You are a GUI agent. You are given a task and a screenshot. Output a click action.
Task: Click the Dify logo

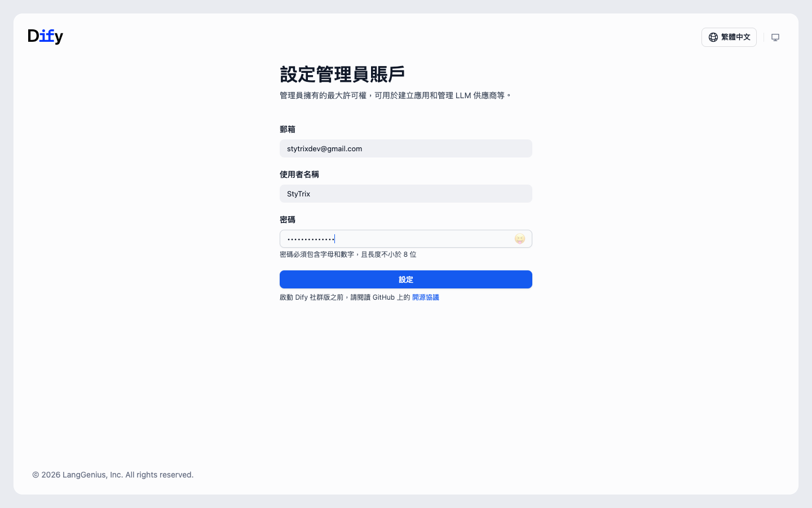(46, 37)
